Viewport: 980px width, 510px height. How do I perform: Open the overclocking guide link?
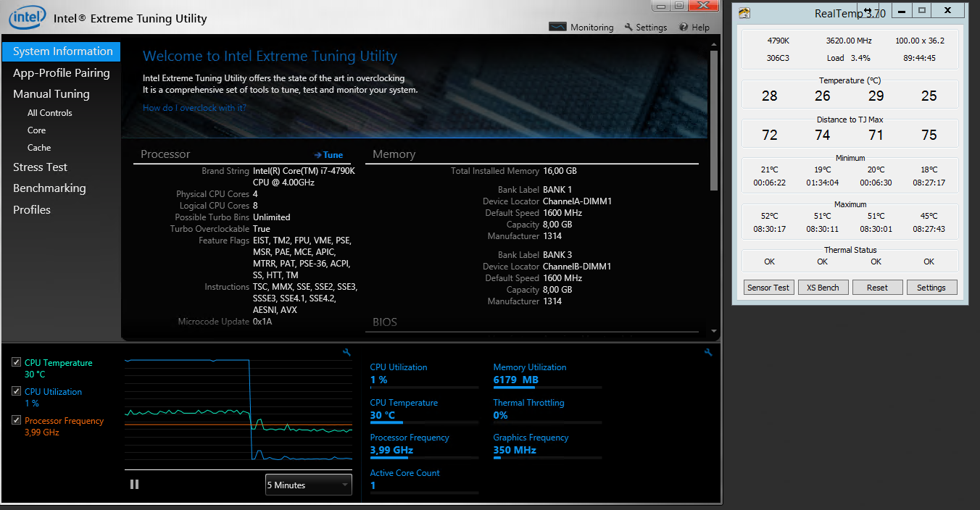[194, 107]
